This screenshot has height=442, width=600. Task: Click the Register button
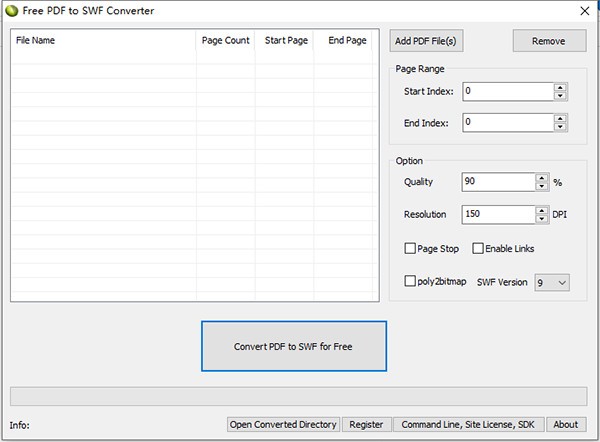366,424
